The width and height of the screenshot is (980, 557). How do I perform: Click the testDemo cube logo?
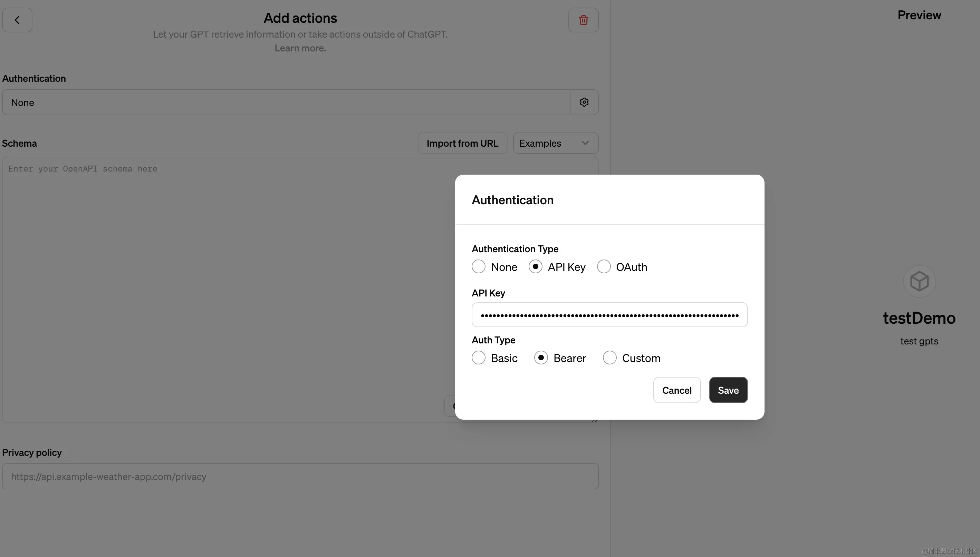(x=919, y=281)
